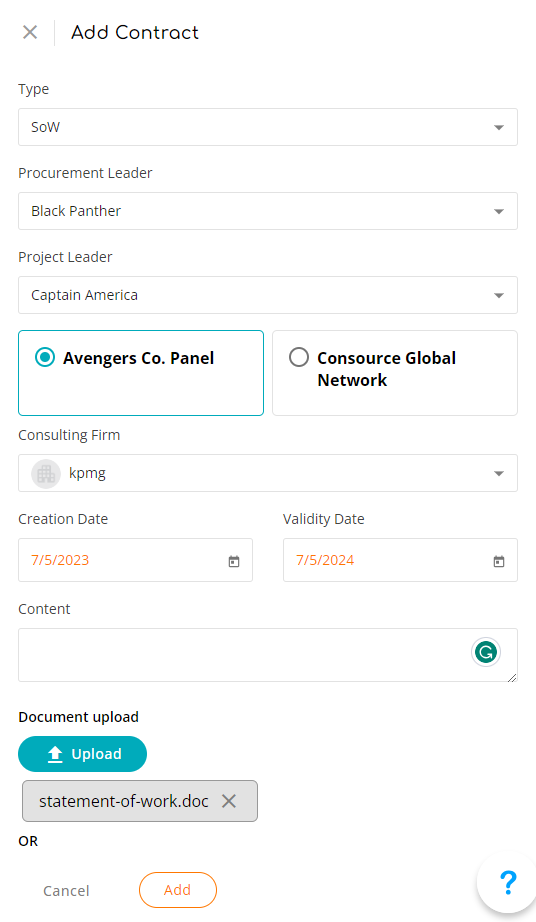The width and height of the screenshot is (536, 922).
Task: Select the Consource Global Network radio option
Action: [299, 357]
